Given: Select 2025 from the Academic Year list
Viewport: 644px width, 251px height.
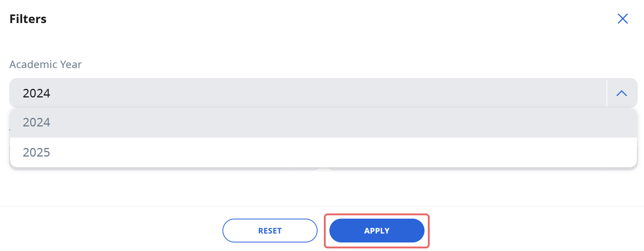Looking at the screenshot, I should 323,152.
